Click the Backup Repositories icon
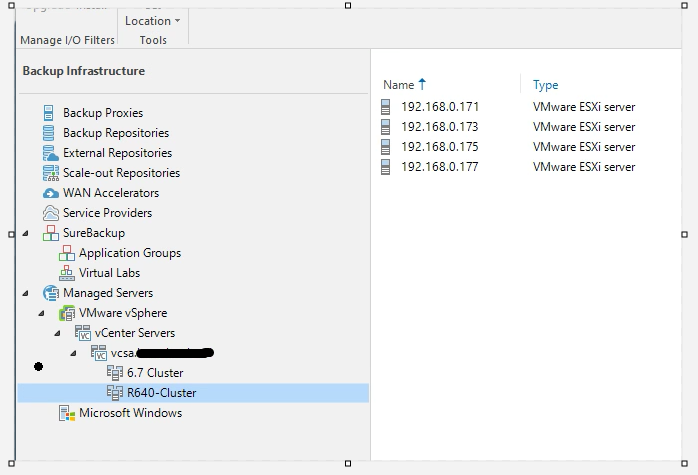 click(x=50, y=133)
